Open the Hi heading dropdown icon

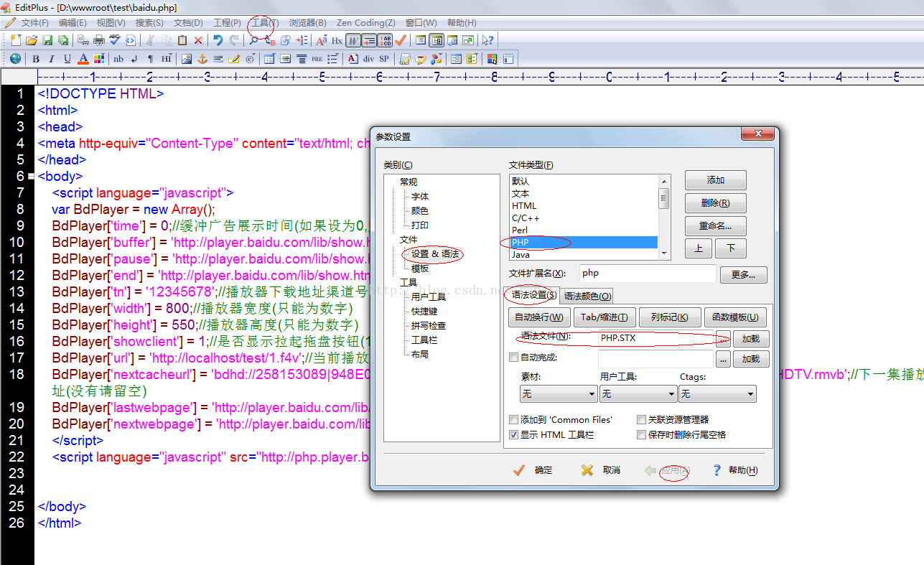166,58
